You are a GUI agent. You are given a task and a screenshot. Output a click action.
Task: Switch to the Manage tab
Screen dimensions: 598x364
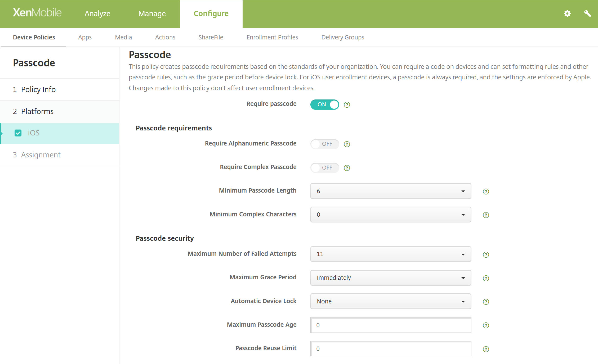point(152,13)
